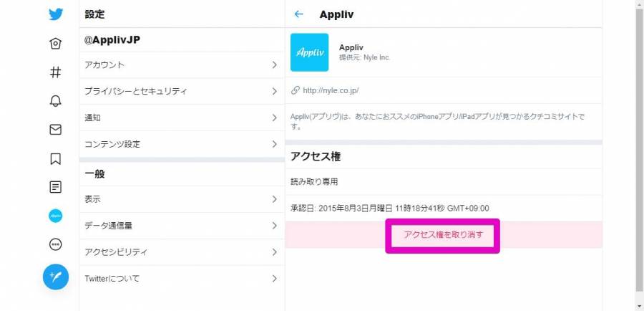The width and height of the screenshot is (644, 311).
Task: Open the Notifications bell icon
Action: point(55,101)
